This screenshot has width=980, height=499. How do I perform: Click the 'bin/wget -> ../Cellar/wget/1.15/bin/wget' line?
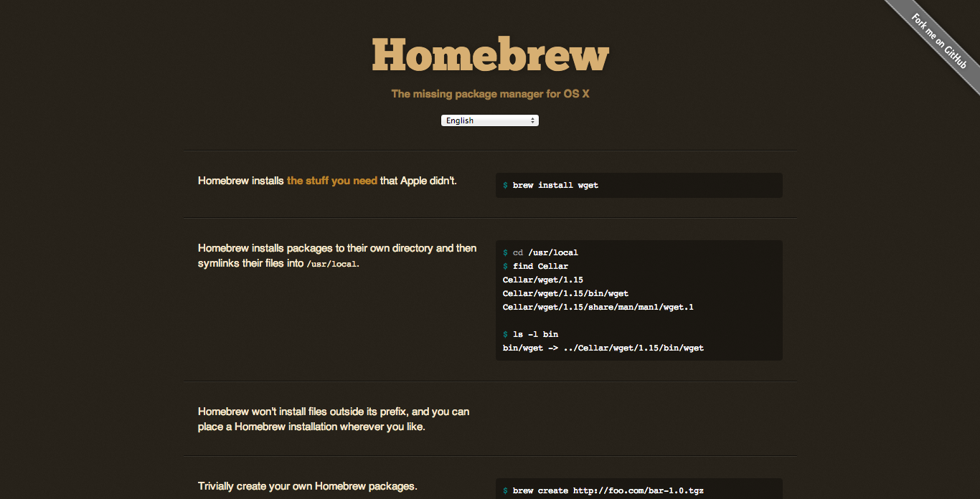(603, 348)
